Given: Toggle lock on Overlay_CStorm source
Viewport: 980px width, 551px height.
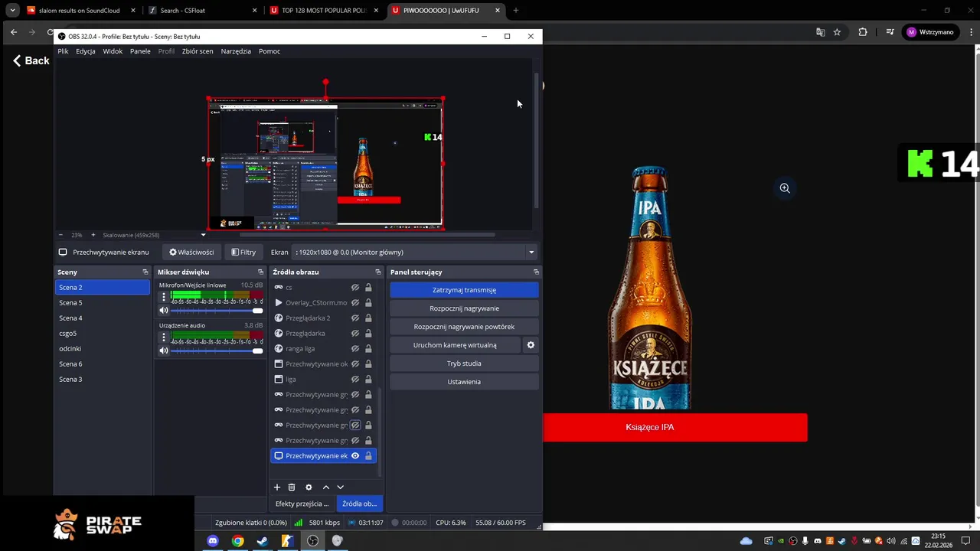Looking at the screenshot, I should click(x=368, y=303).
